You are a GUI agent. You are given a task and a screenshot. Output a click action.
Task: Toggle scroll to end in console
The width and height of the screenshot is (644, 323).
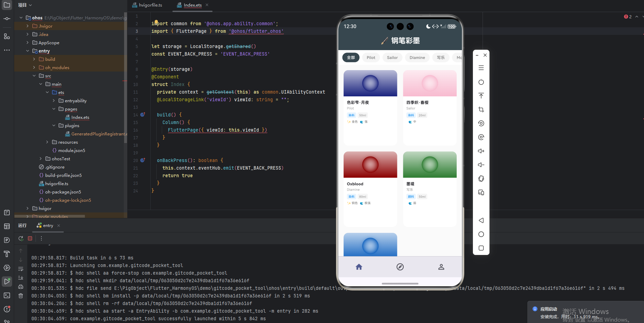(21, 278)
